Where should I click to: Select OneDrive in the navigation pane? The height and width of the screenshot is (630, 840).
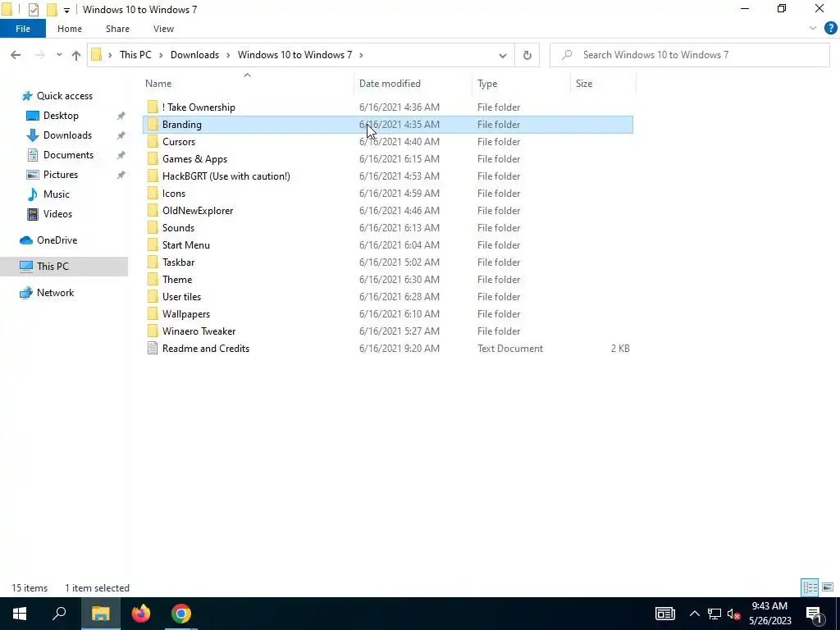(x=57, y=240)
